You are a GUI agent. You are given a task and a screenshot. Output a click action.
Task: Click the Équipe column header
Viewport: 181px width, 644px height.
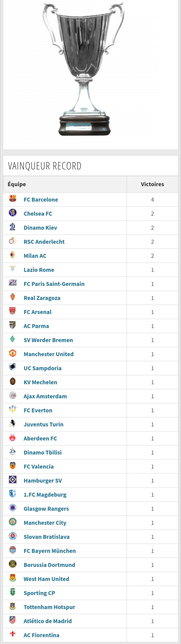[x=17, y=184]
